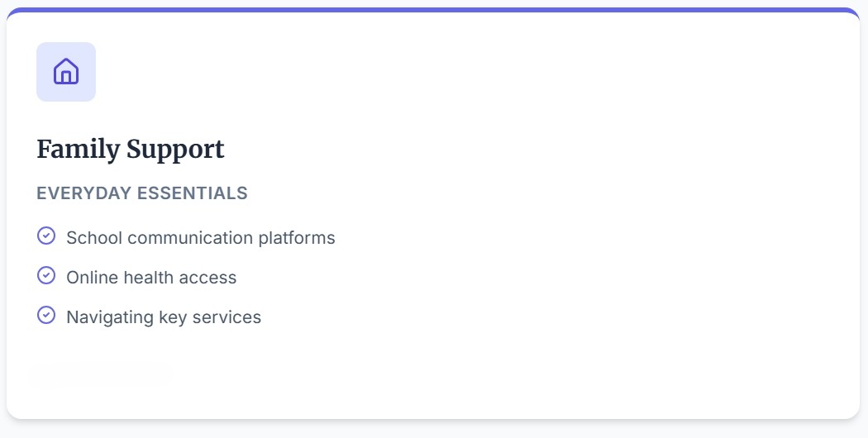Viewport: 868px width, 438px height.
Task: Select the School communication platforms item
Action: click(201, 238)
